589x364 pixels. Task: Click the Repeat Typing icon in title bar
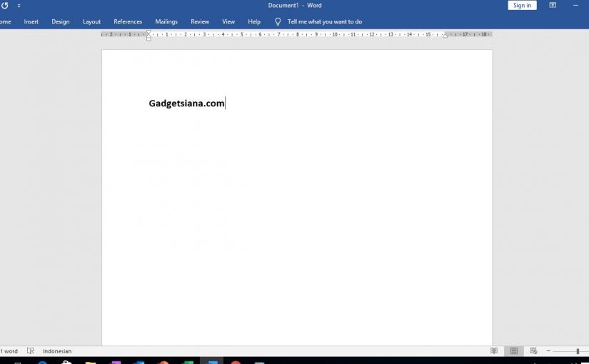(x=4, y=6)
